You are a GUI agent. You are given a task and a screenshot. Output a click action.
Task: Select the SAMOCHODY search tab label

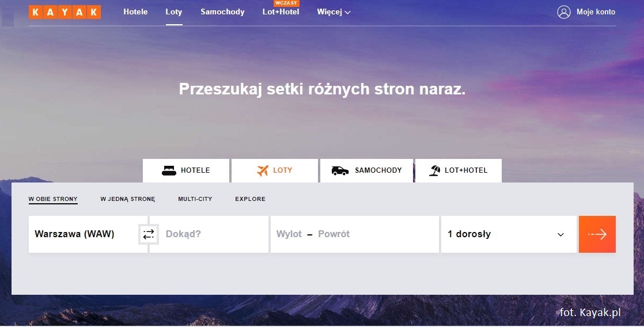pyautogui.click(x=378, y=170)
